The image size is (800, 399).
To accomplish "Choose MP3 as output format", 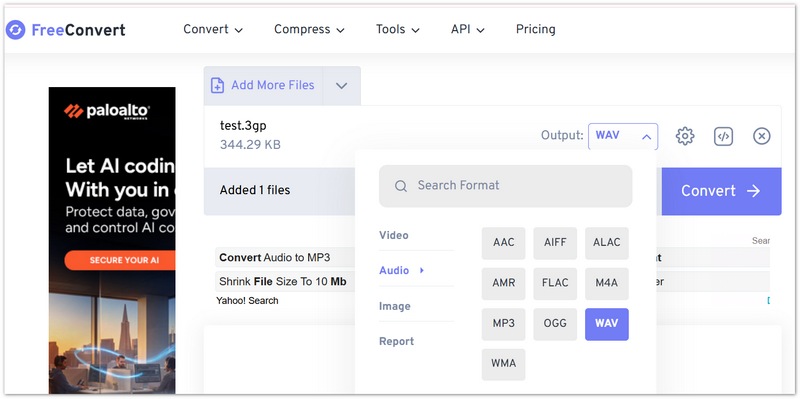I will click(503, 324).
